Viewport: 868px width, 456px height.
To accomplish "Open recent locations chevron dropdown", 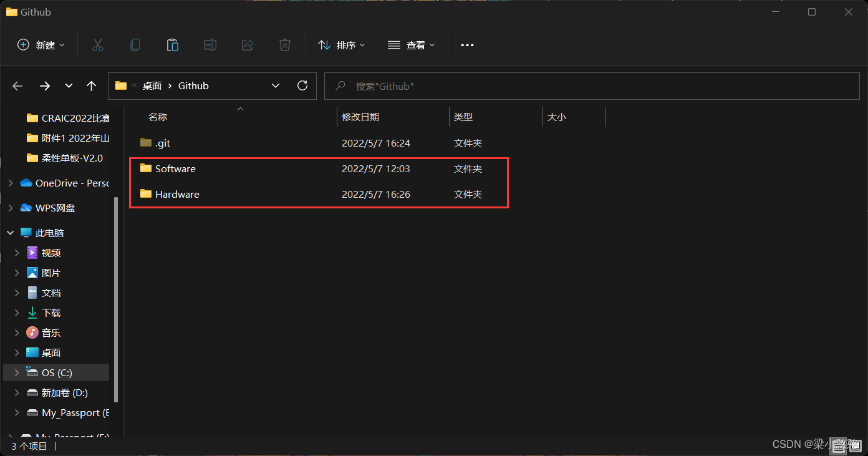I will coord(69,86).
